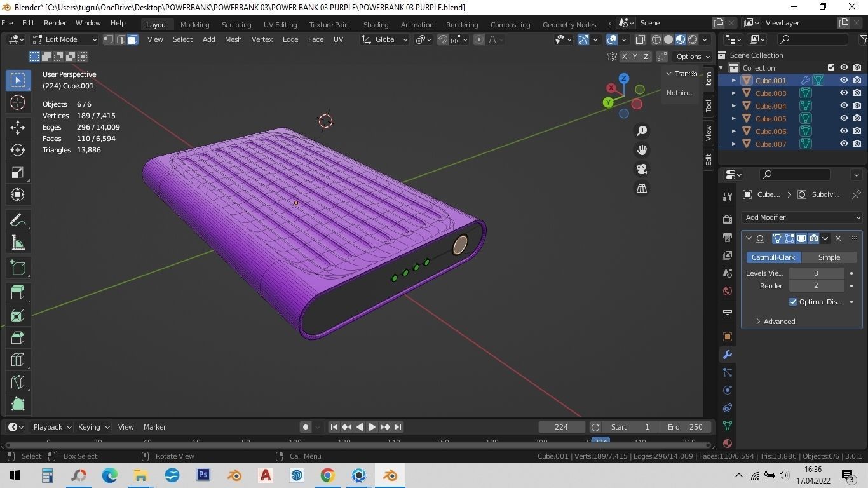The image size is (868, 488).
Task: Uncheck the Collection exclude checkbox
Action: [x=831, y=67]
